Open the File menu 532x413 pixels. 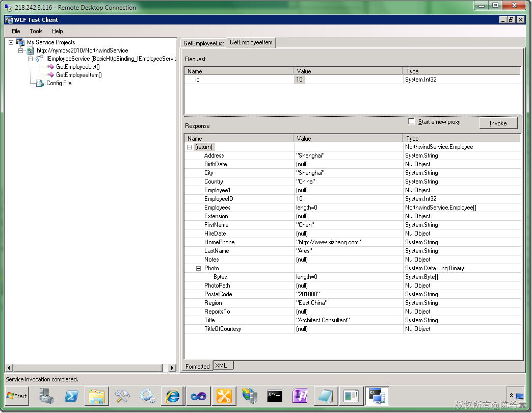click(16, 31)
